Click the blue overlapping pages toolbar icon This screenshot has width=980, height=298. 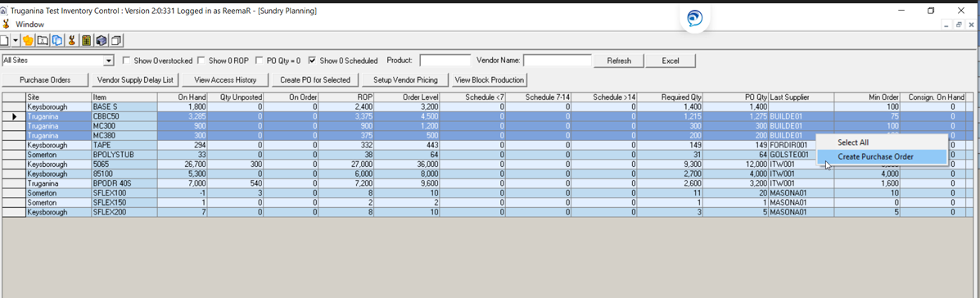click(x=56, y=41)
